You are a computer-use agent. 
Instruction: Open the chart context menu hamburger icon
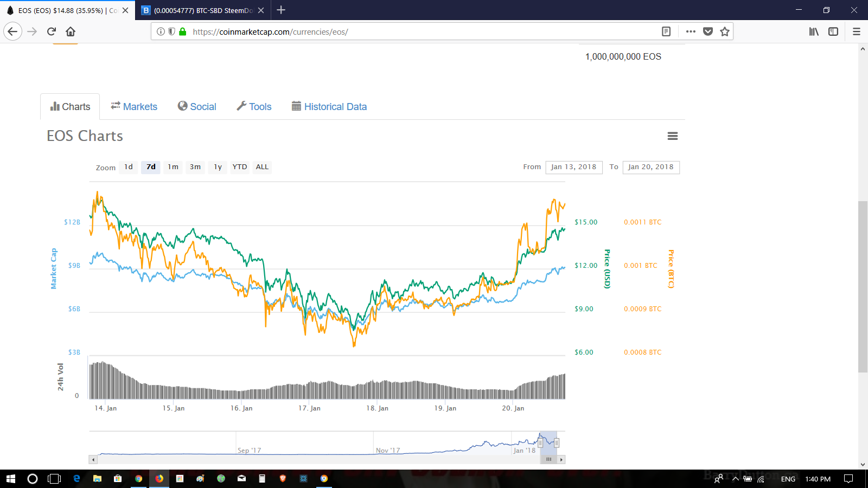pyautogui.click(x=673, y=136)
